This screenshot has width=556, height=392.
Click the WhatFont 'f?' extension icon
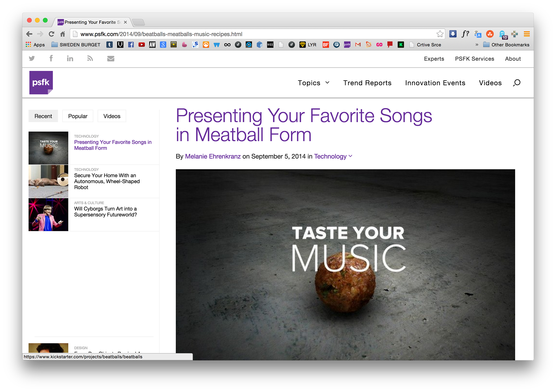[465, 34]
